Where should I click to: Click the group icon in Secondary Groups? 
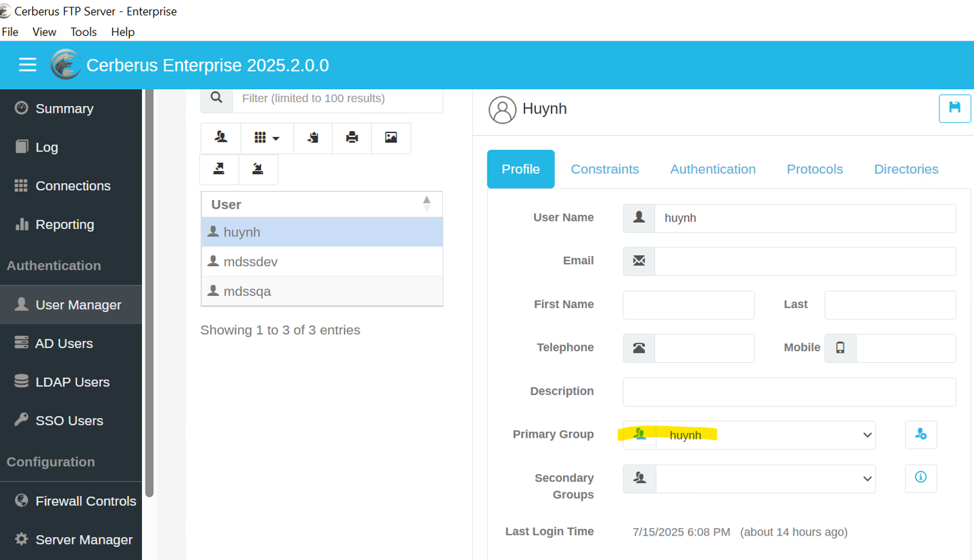coord(640,478)
